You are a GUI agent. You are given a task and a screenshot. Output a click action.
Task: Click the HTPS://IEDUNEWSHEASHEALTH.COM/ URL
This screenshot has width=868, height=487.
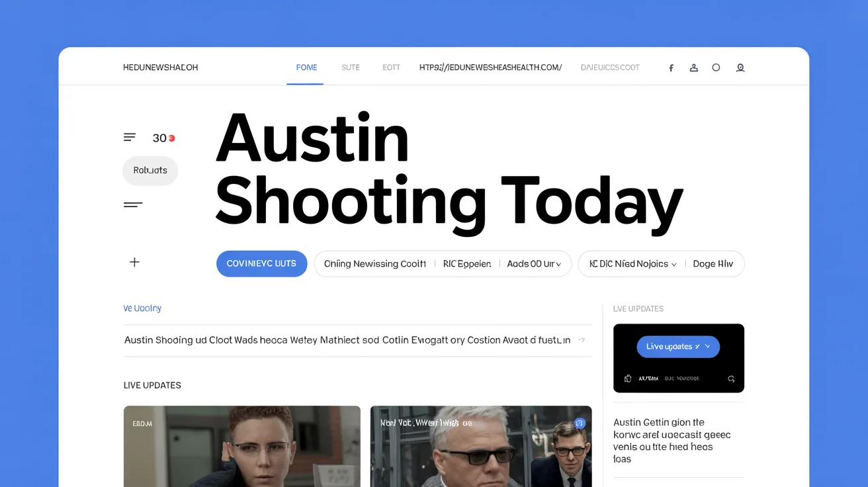(490, 67)
